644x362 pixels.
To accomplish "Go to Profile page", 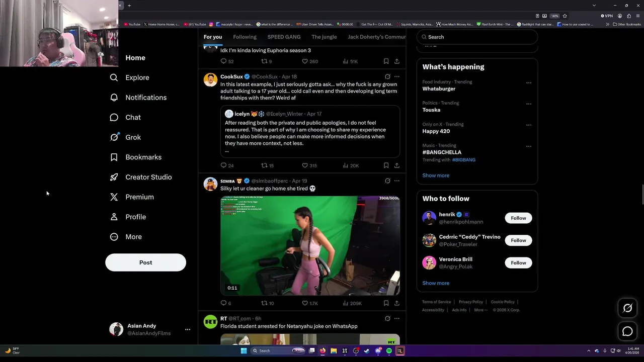I will (x=128, y=217).
